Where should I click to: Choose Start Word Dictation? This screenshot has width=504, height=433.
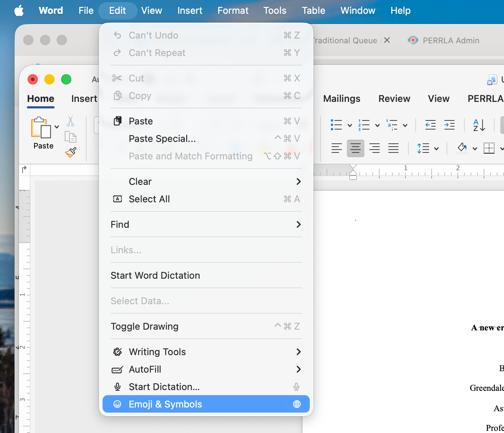point(206,275)
